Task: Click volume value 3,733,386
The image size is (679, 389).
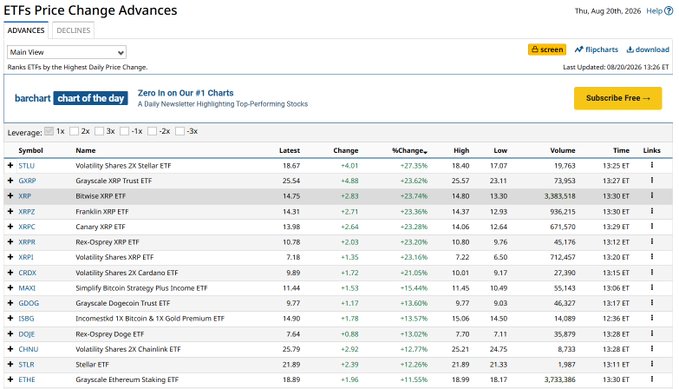Action: 559,379
